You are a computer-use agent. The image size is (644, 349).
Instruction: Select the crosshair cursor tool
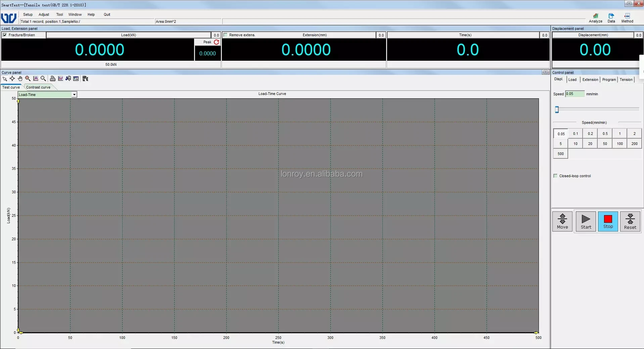point(12,79)
